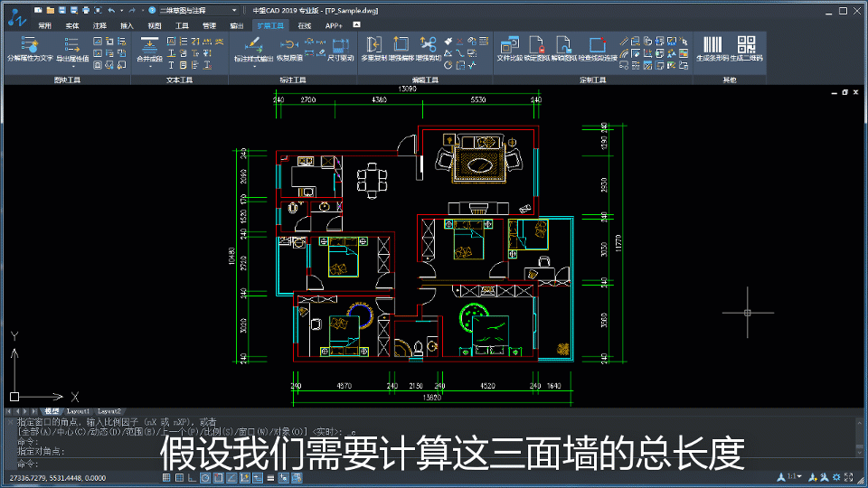
Task: Switch to Layout1 tab
Action: pyautogui.click(x=79, y=411)
